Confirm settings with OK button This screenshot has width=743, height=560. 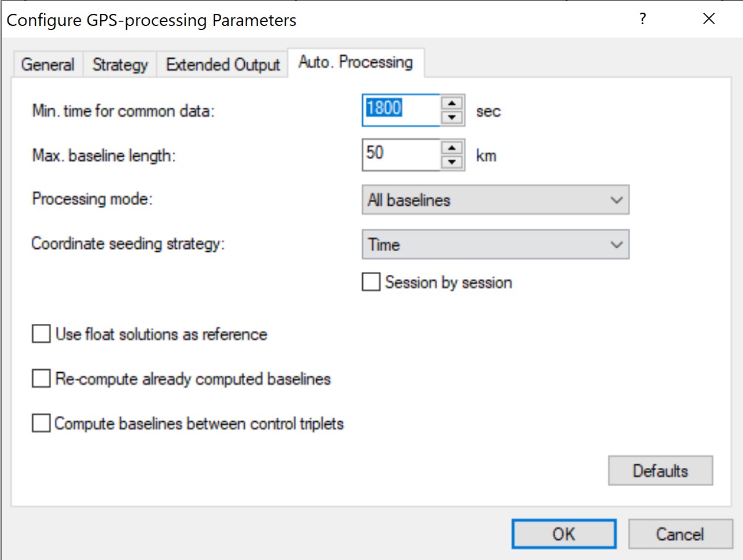563,534
